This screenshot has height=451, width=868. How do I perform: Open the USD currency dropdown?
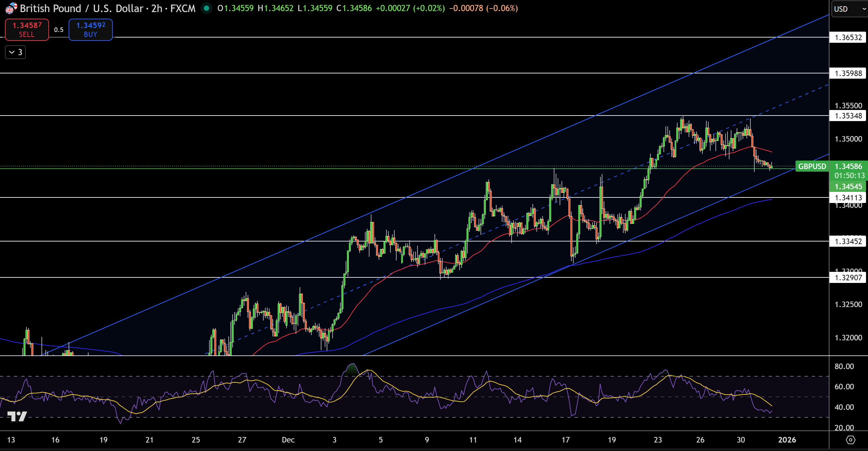(849, 9)
